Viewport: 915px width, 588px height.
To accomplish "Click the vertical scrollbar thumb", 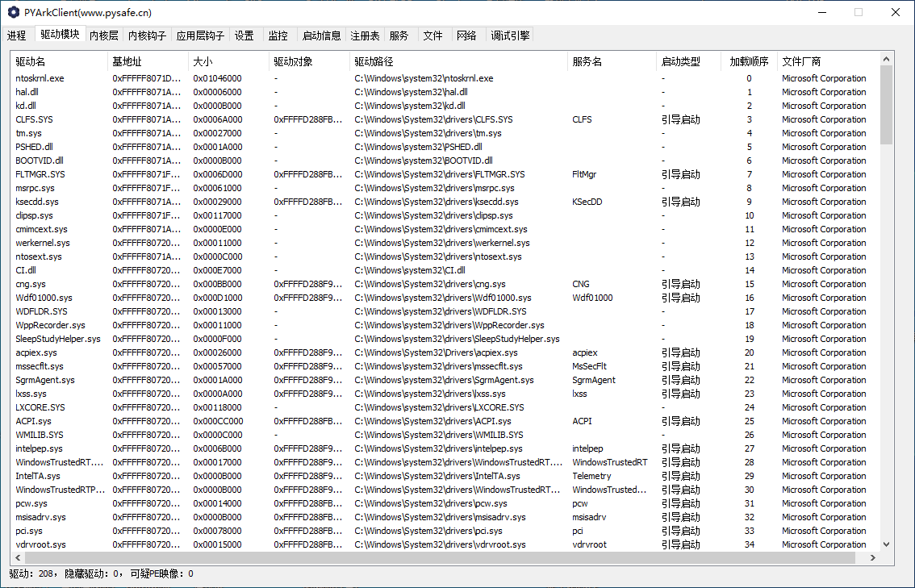I will tap(886, 105).
